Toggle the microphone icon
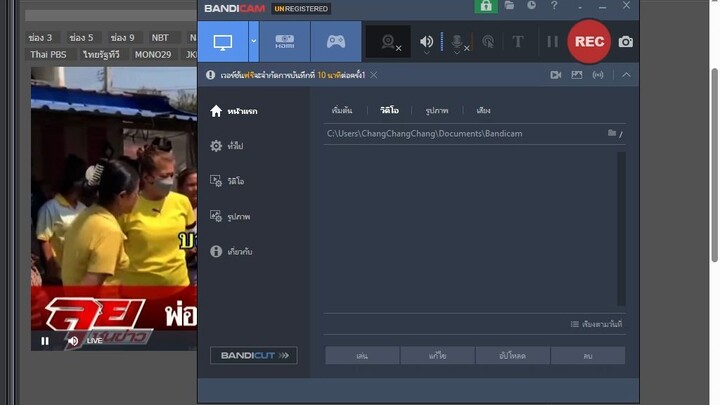This screenshot has height=405, width=720. (x=456, y=41)
